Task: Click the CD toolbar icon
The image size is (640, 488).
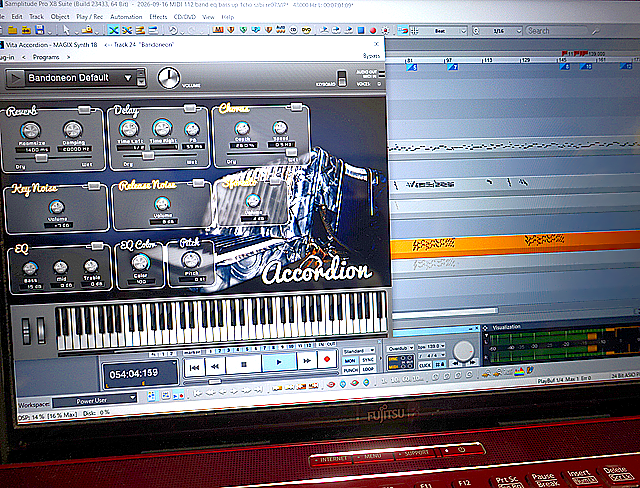Action: click(x=293, y=30)
